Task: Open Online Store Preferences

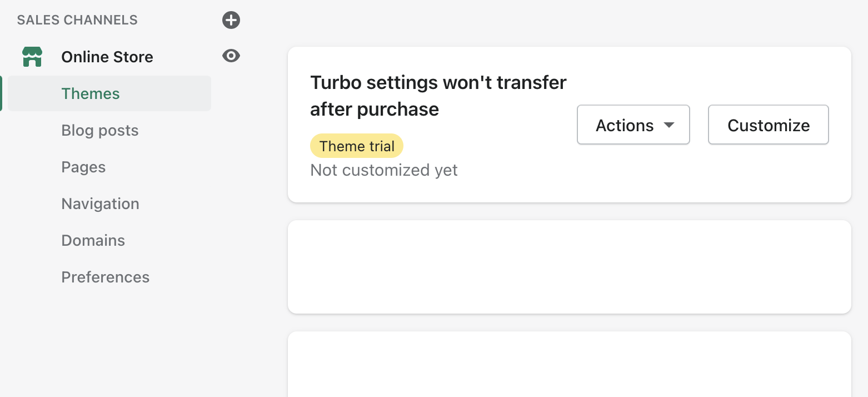Action: click(x=105, y=277)
